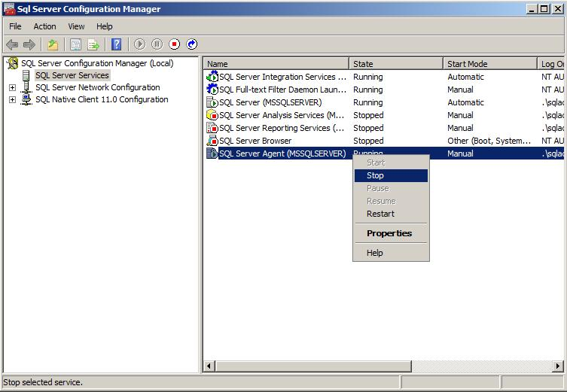Select SQL Server Reporting Services name
Image resolution: width=567 pixels, height=392 pixels.
pos(282,128)
